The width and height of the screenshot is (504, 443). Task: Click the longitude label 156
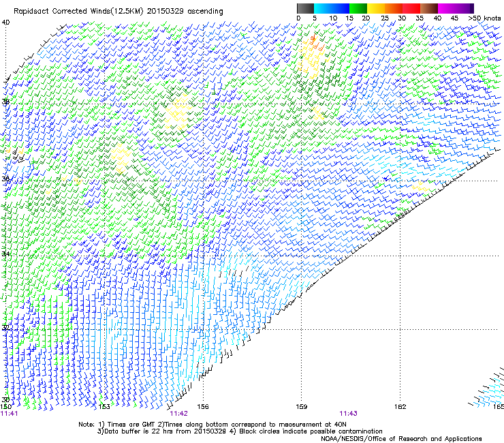pos(203,407)
